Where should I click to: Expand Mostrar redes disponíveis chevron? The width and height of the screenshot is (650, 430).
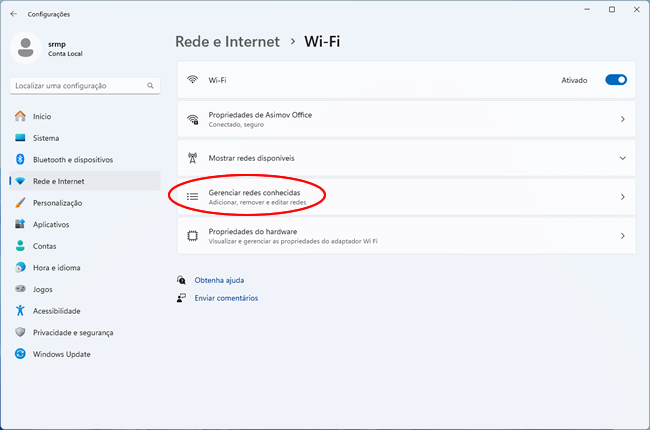tap(622, 158)
